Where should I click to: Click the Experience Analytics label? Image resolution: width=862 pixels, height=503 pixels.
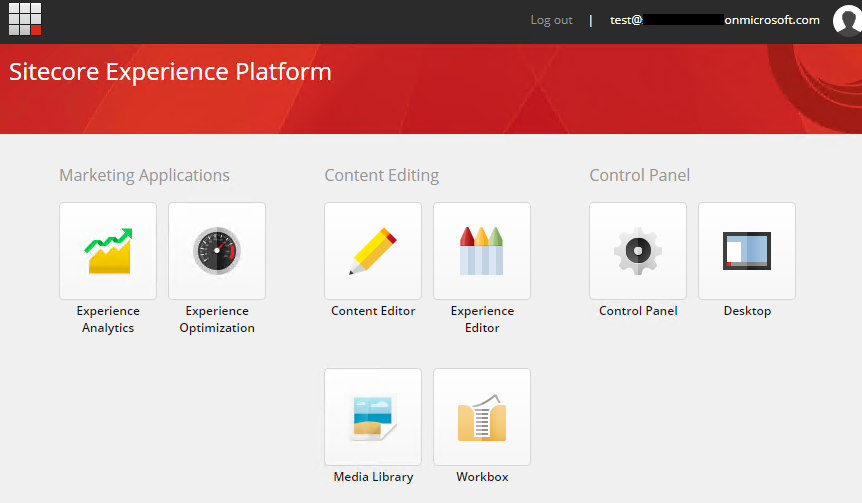click(x=108, y=319)
